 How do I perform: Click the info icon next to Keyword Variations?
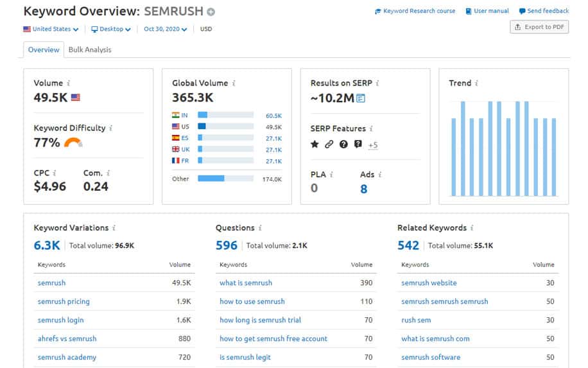114,228
